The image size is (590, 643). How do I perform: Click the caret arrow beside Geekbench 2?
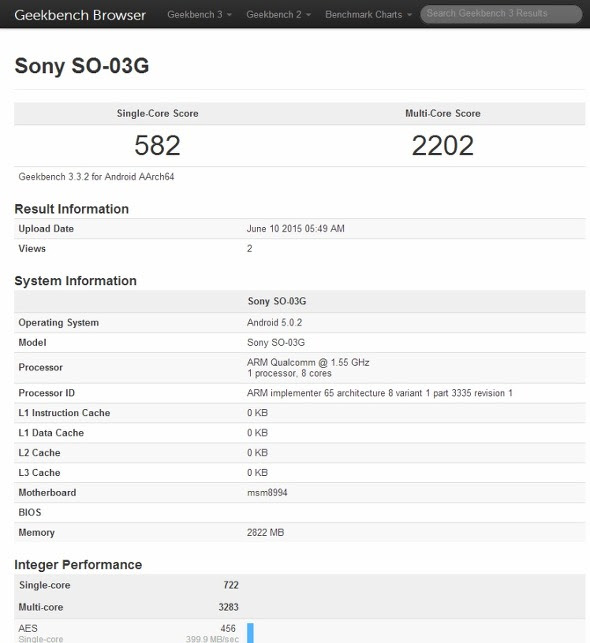click(x=308, y=15)
